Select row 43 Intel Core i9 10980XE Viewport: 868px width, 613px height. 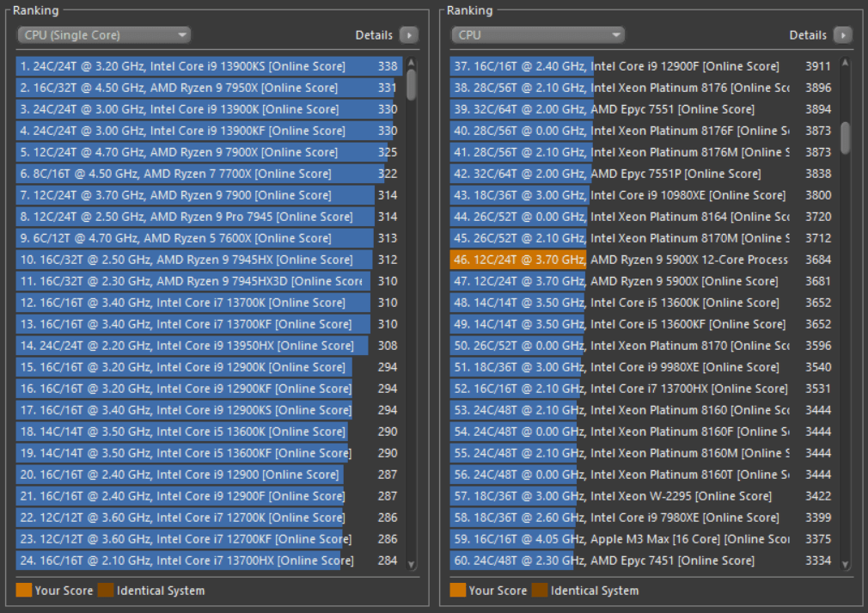[643, 195]
